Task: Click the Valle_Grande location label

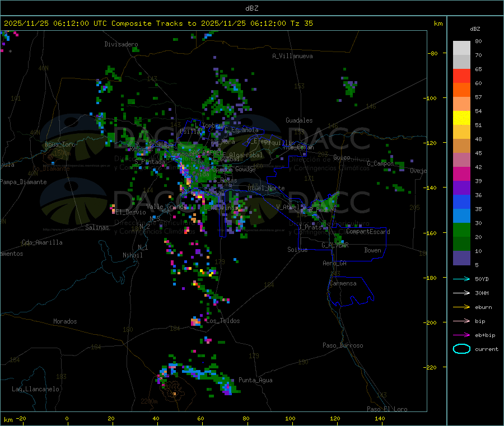Action: [x=166, y=207]
